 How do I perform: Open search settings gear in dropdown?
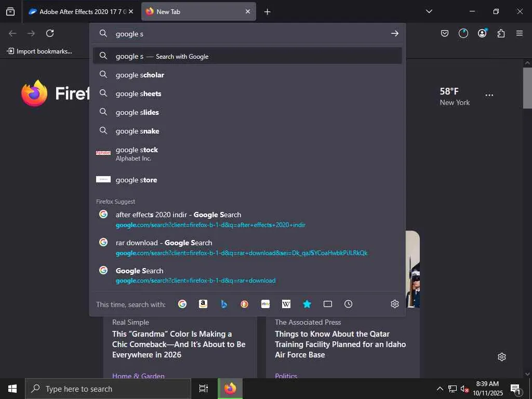point(395,304)
